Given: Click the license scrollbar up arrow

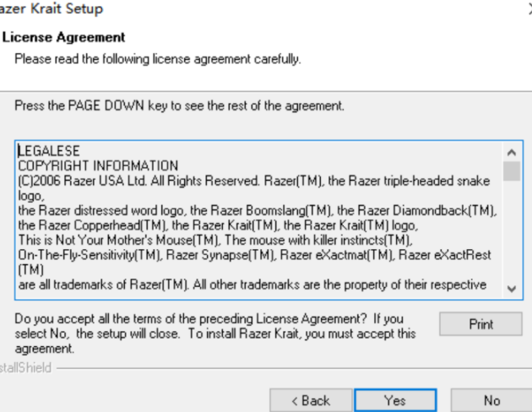Looking at the screenshot, I should [x=511, y=152].
